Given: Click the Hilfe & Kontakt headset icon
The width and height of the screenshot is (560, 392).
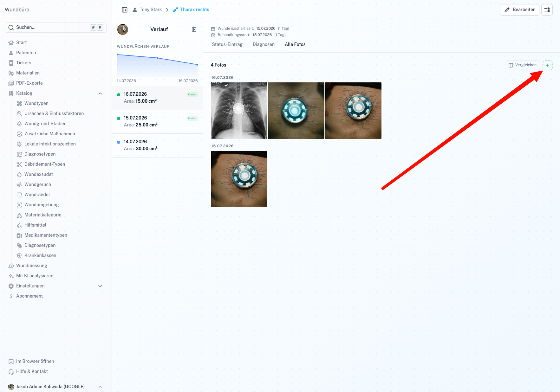Looking at the screenshot, I should coord(11,371).
